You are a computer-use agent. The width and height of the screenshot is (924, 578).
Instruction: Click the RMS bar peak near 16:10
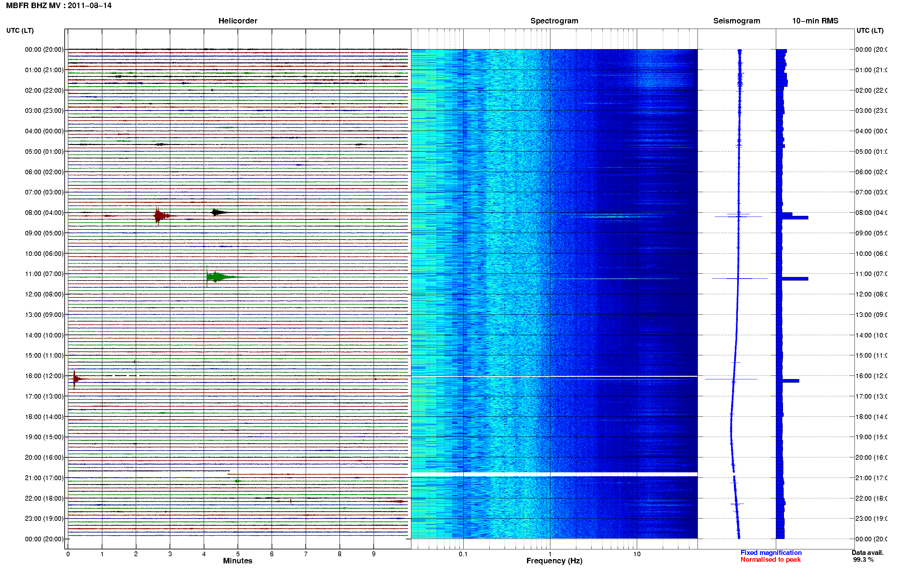coord(788,381)
